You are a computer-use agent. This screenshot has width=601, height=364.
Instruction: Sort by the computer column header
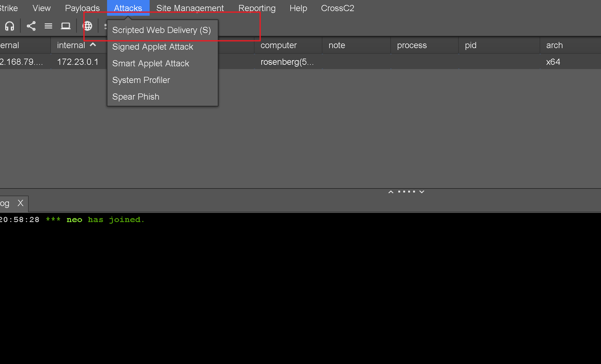(x=279, y=45)
